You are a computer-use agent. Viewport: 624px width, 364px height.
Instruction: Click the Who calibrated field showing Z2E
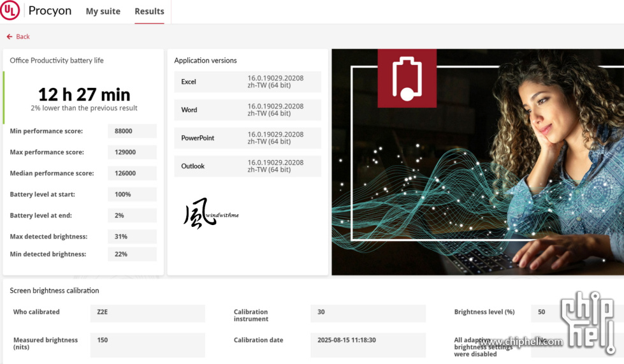point(147,312)
